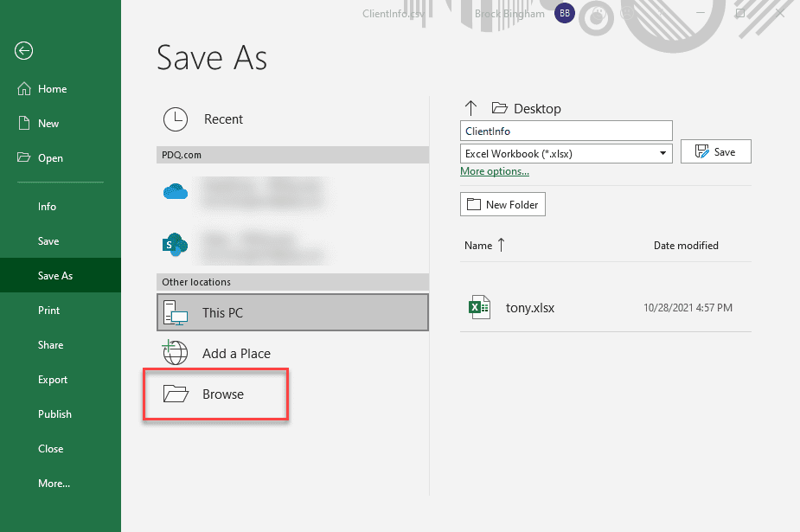Click the Brock Bingham account name
Screen dimensions: 800x532
(x=509, y=14)
